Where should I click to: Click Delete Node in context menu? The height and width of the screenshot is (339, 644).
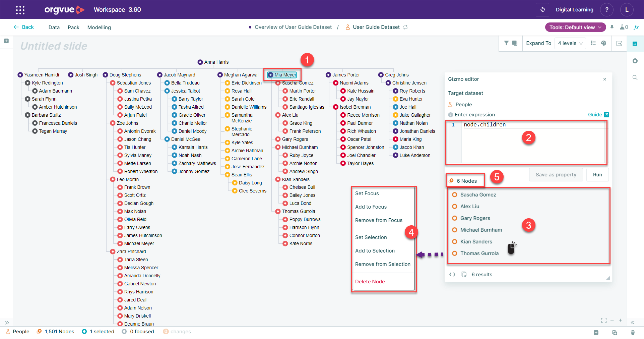(x=370, y=282)
